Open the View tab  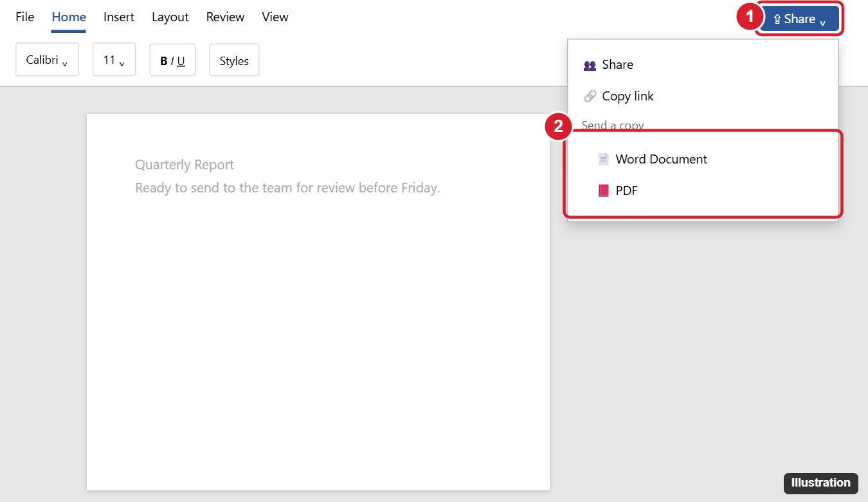point(275,17)
